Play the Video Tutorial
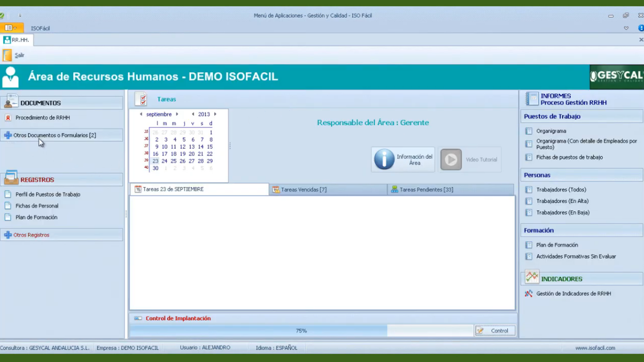The width and height of the screenshot is (644, 362). click(469, 160)
